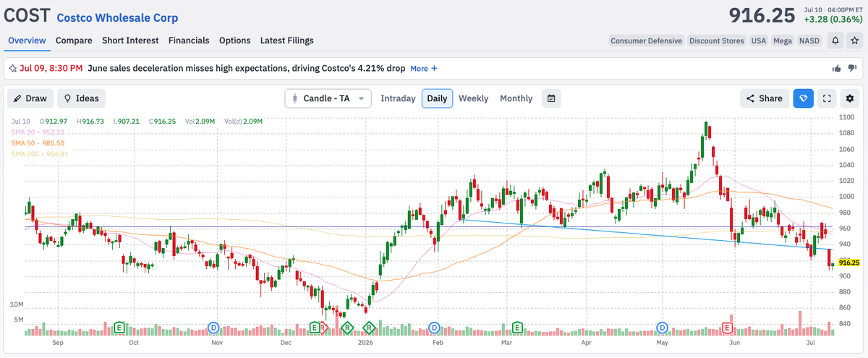The image size is (868, 358).
Task: Click the blue diamond premium icon
Action: pyautogui.click(x=804, y=98)
